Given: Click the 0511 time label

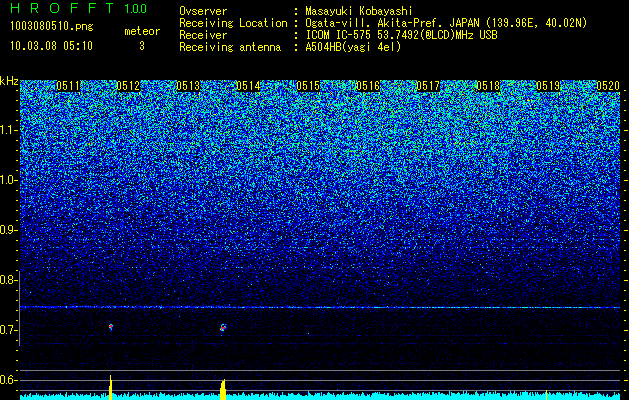Looking at the screenshot, I should 68,86.
